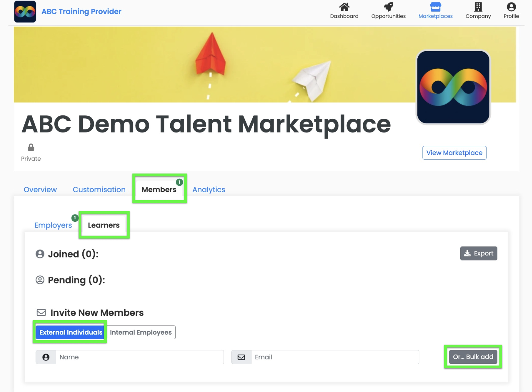Screen dimensions: 532x392
Task: Click the Or... Bulk add button
Action: pos(473,357)
